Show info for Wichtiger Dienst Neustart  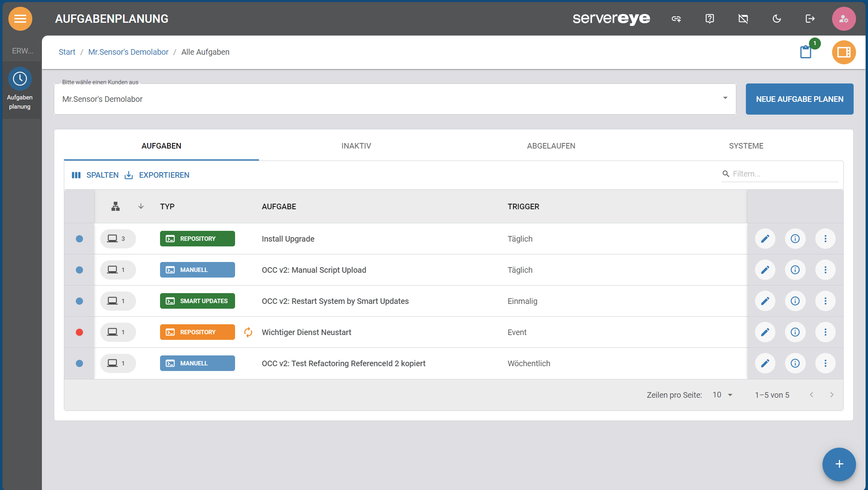point(795,332)
